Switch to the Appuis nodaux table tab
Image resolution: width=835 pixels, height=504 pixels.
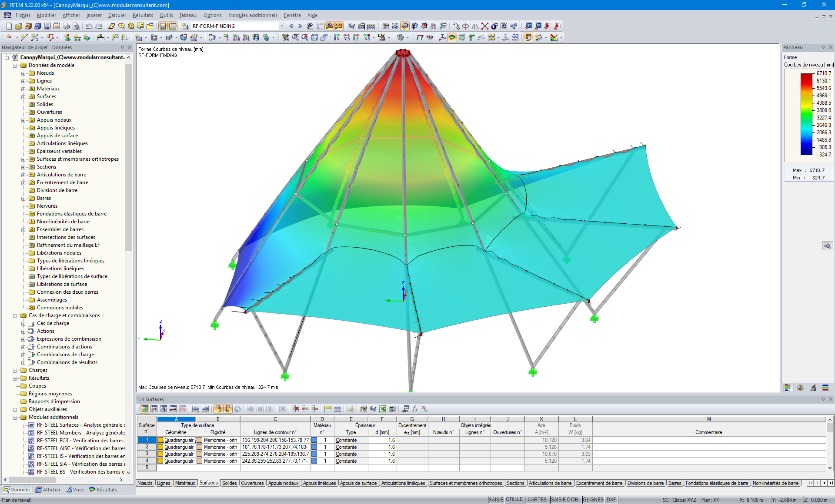coord(283,483)
